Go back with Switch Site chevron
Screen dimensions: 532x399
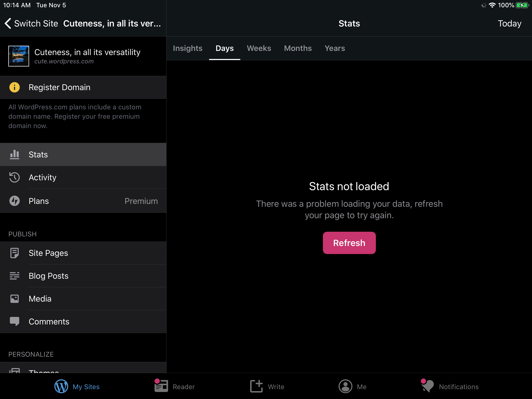[8, 23]
